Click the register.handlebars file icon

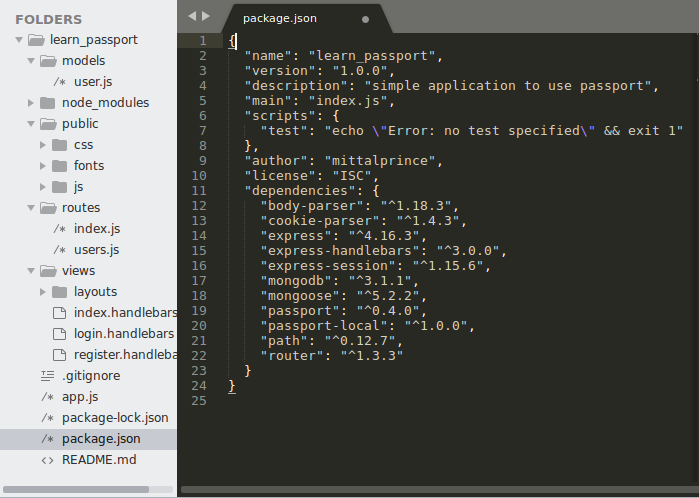60,355
